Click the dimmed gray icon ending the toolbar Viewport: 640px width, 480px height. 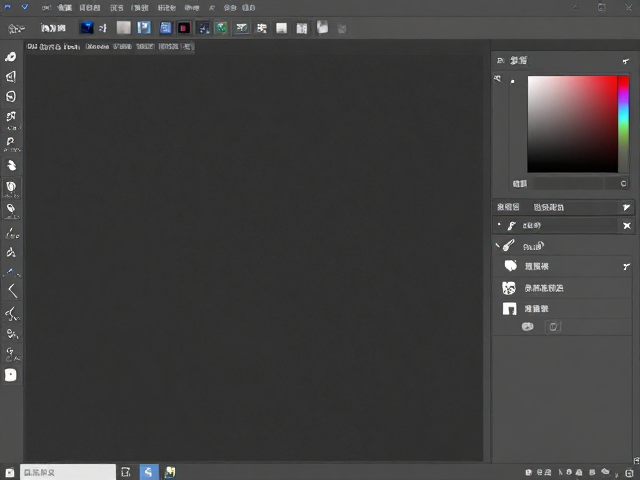[x=342, y=29]
